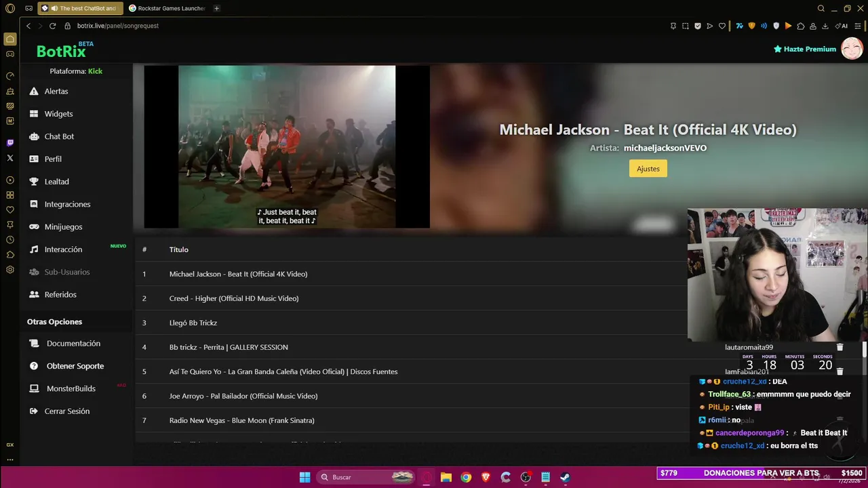Open GX Control speedometer in sidebar
868x488 pixels.
[x=10, y=76]
